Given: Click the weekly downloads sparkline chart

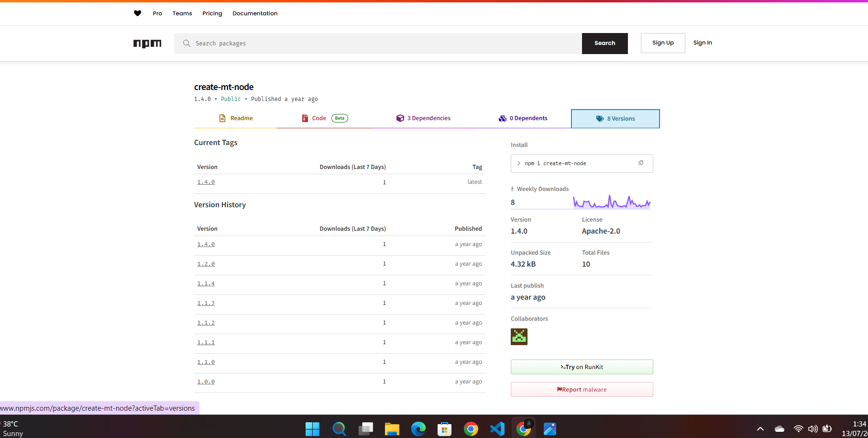Looking at the screenshot, I should pyautogui.click(x=612, y=202).
